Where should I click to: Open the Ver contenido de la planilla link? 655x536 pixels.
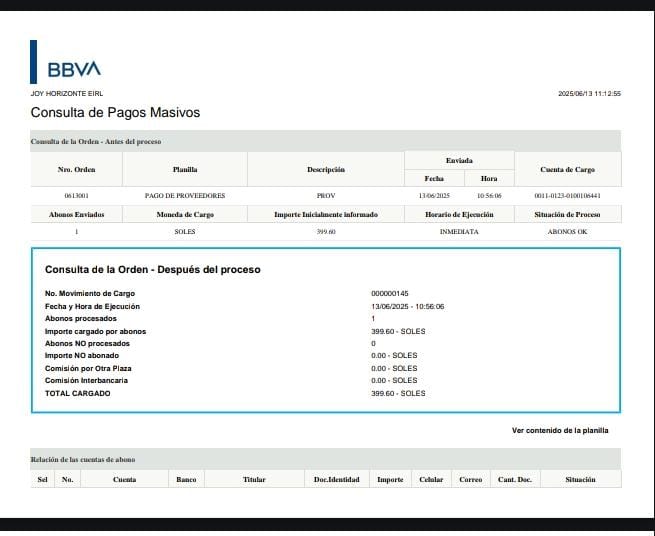(x=559, y=430)
